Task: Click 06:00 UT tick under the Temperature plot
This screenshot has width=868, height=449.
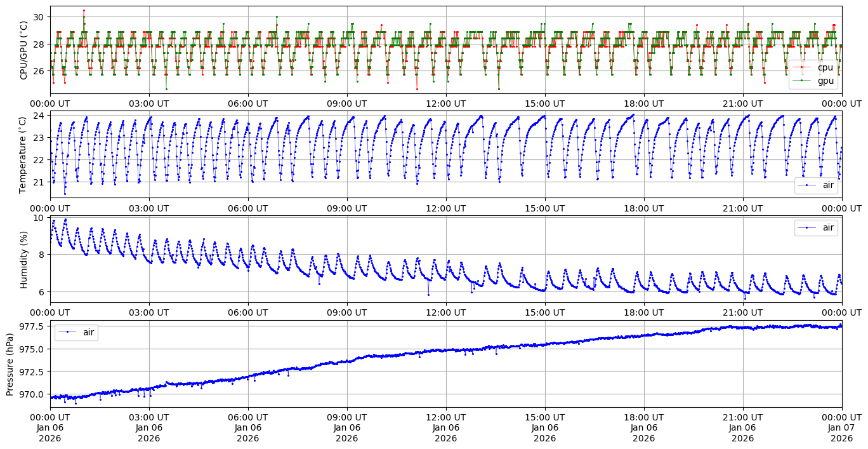Action: point(247,208)
